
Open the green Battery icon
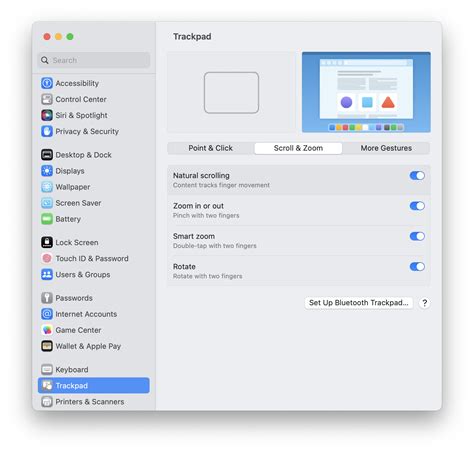coord(47,219)
